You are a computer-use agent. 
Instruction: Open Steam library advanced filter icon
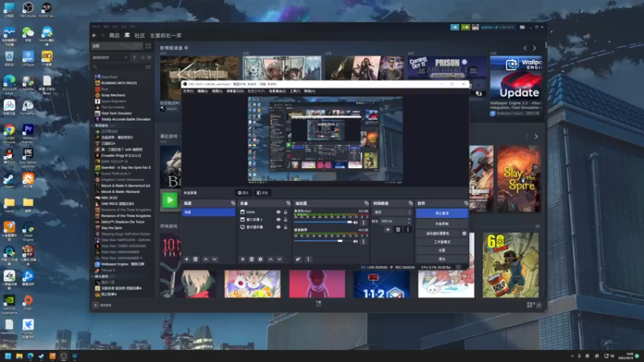point(148,67)
